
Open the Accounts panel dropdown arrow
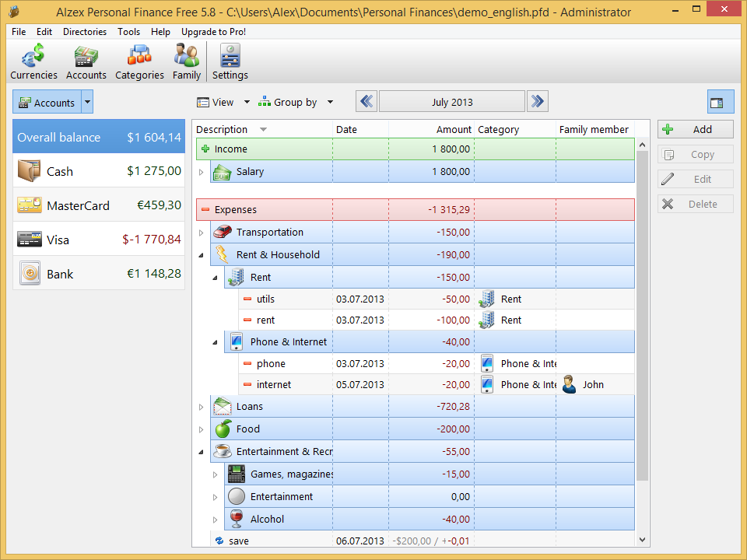tap(87, 102)
